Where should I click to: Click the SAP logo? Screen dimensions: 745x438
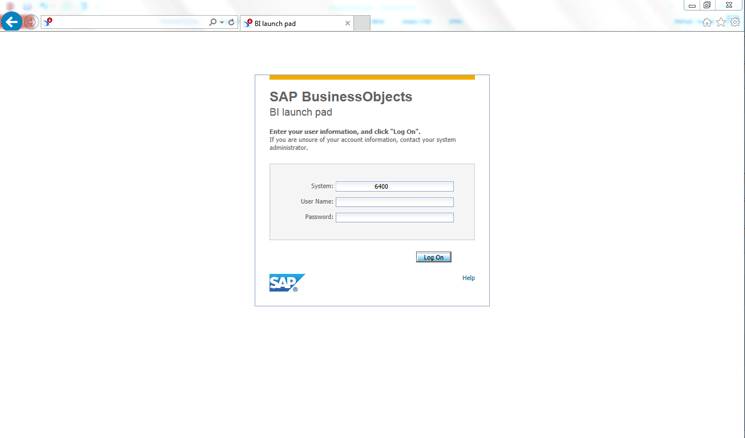pos(287,283)
